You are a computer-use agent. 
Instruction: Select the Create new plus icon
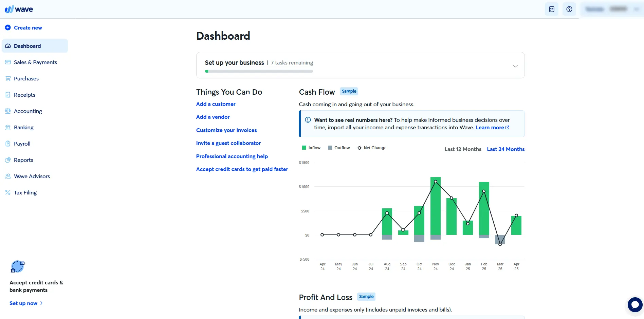(7, 27)
